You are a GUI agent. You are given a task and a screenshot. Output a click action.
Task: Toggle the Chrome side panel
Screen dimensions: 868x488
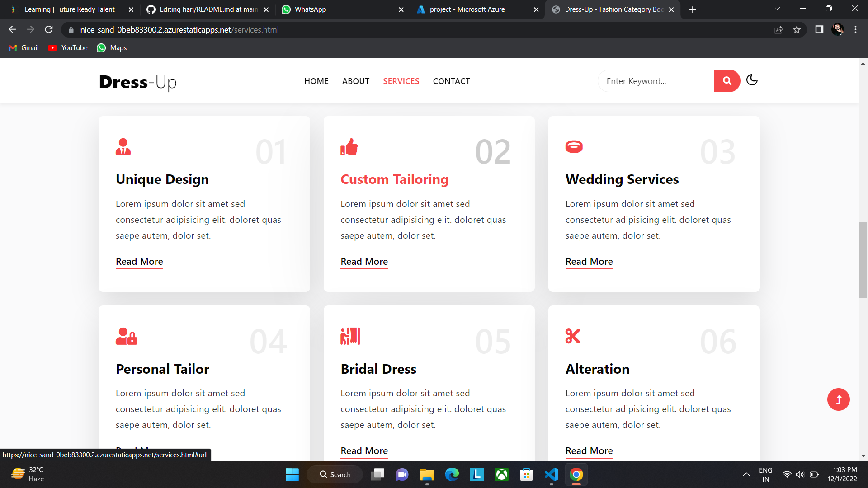819,29
